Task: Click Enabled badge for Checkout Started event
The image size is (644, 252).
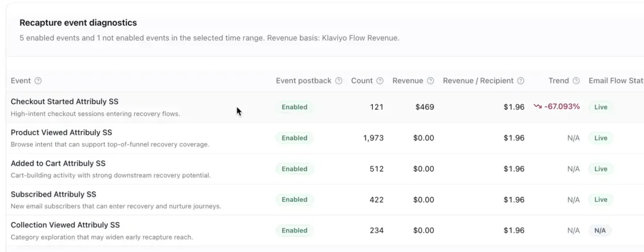Action: pos(295,107)
